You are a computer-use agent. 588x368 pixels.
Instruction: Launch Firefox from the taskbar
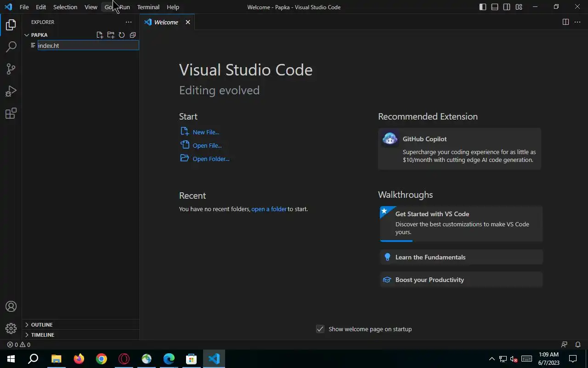pyautogui.click(x=79, y=359)
